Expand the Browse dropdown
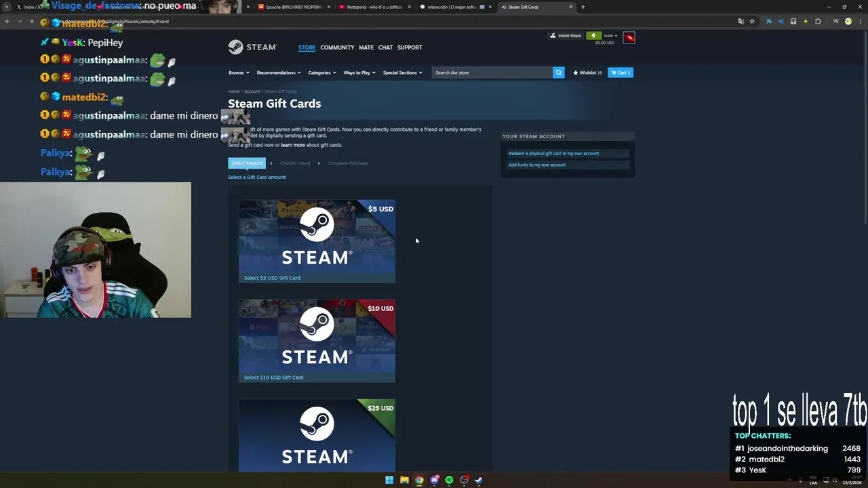The width and height of the screenshot is (868, 488). coord(239,73)
